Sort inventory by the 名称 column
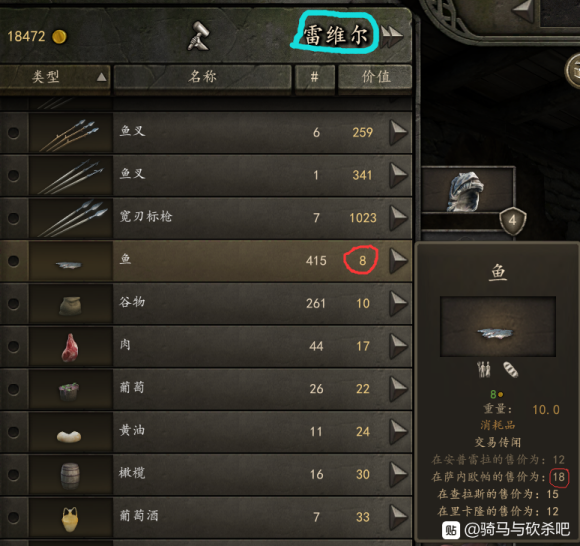Image resolution: width=580 pixels, height=546 pixels. click(202, 77)
